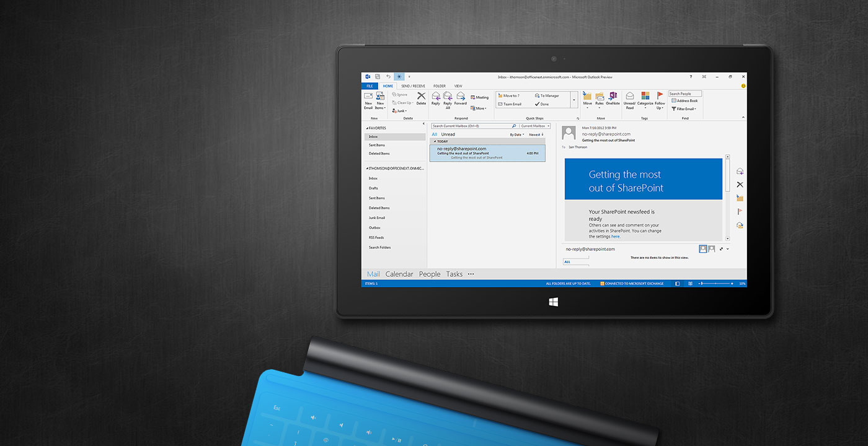Open the More respond options
This screenshot has width=868, height=446.
[x=479, y=108]
